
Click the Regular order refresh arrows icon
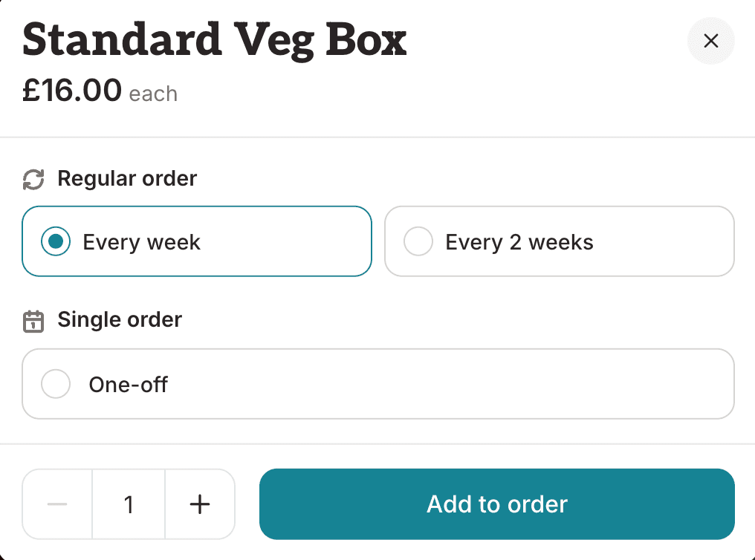tap(33, 180)
